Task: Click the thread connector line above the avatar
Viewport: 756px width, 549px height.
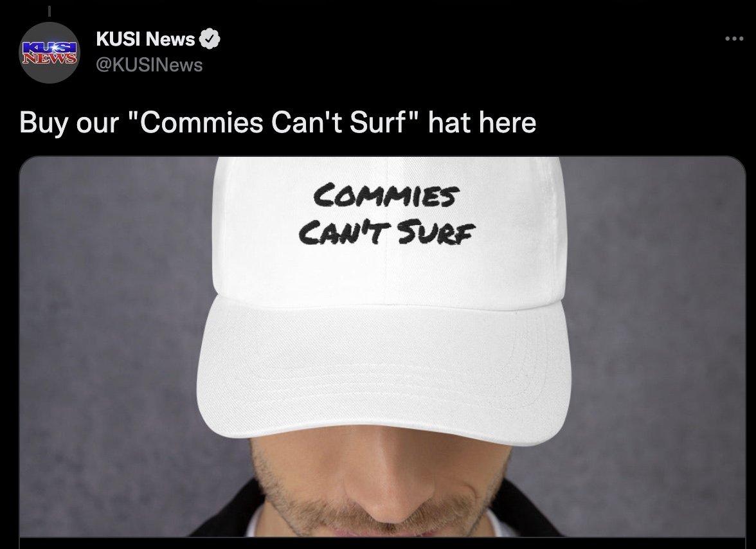Action: coord(49,10)
